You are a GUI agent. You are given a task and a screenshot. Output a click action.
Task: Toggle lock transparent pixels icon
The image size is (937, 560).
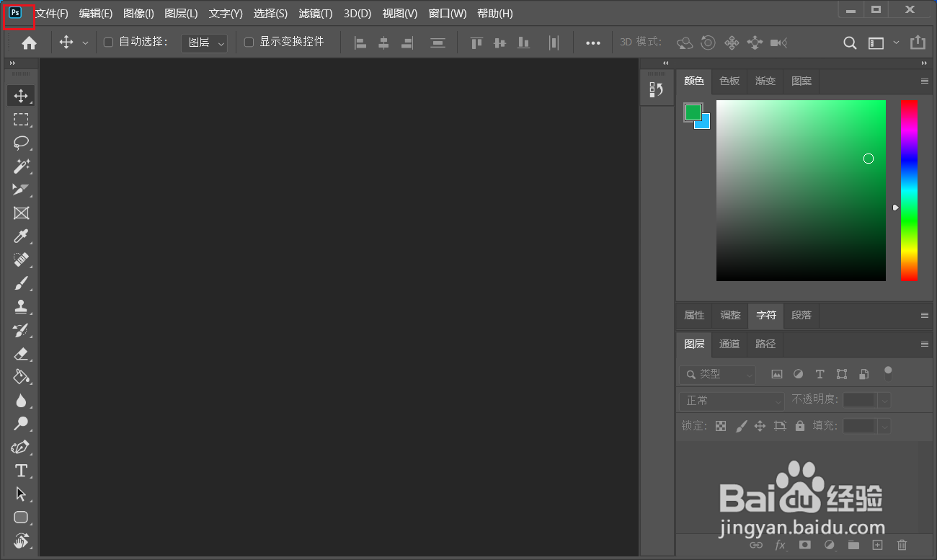[721, 426]
